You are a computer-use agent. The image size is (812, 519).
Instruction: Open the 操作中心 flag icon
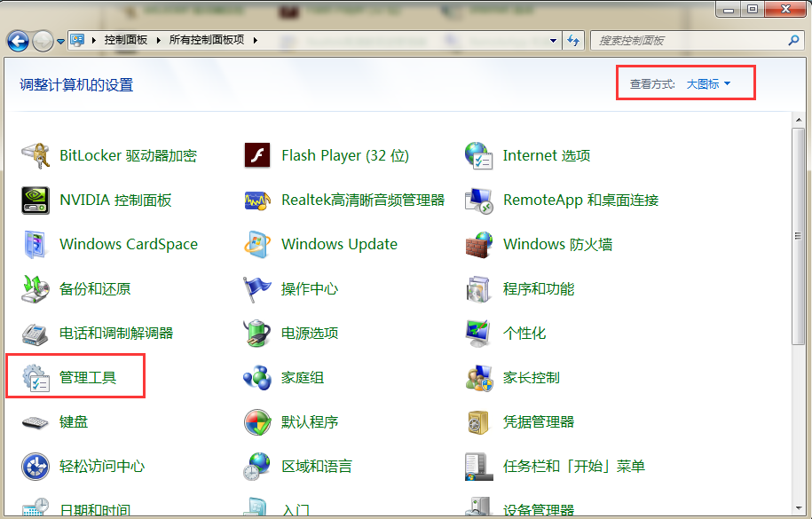[x=256, y=289]
